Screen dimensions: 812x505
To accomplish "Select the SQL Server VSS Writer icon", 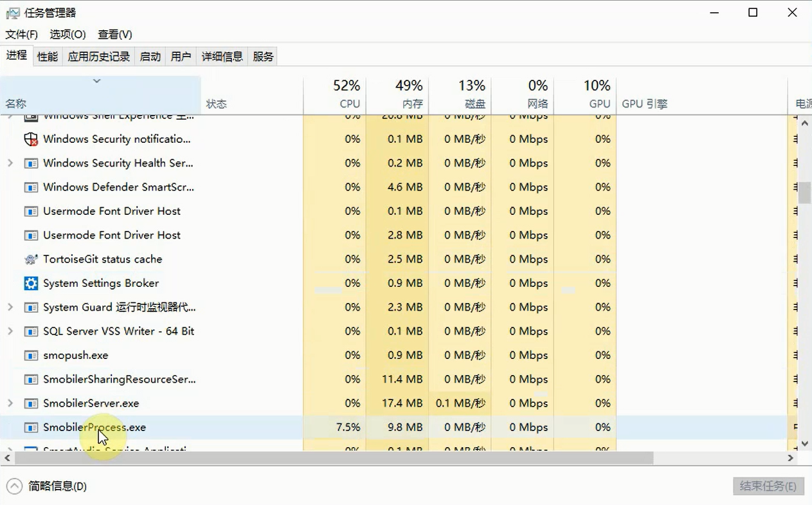I will coord(31,331).
